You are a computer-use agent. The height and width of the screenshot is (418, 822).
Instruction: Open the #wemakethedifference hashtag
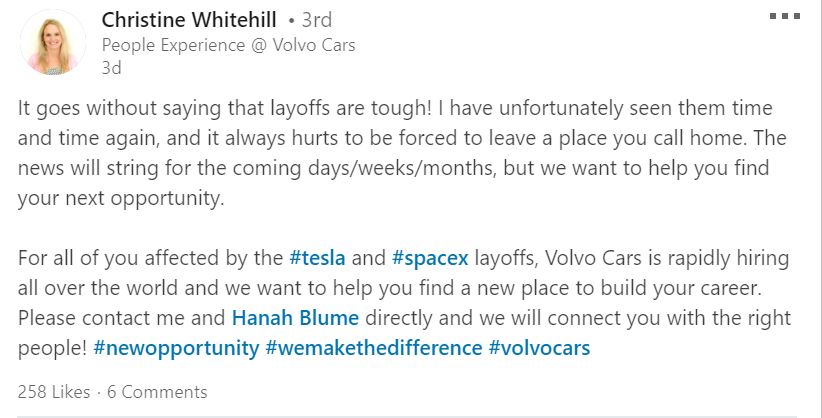pyautogui.click(x=373, y=348)
